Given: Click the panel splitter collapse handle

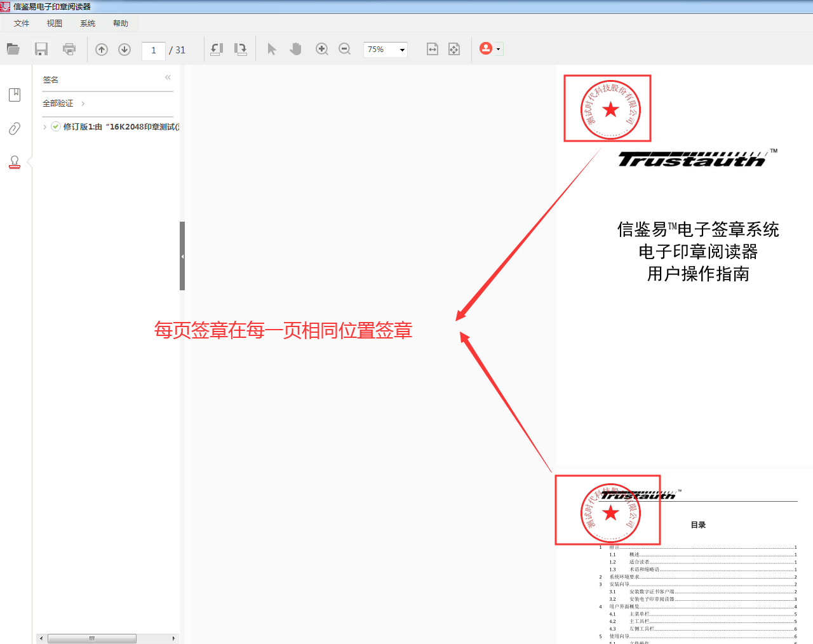Looking at the screenshot, I should click(x=182, y=256).
